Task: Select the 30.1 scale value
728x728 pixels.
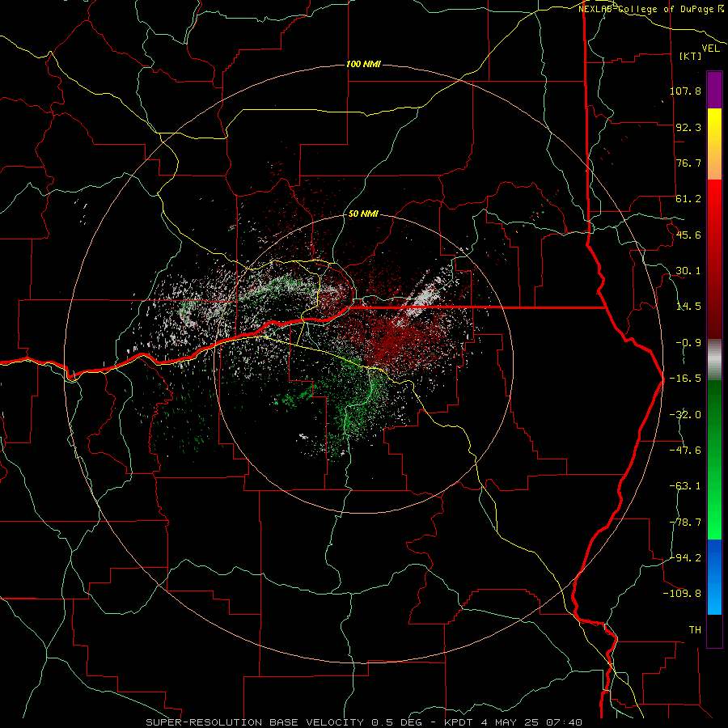Action: pos(688,271)
